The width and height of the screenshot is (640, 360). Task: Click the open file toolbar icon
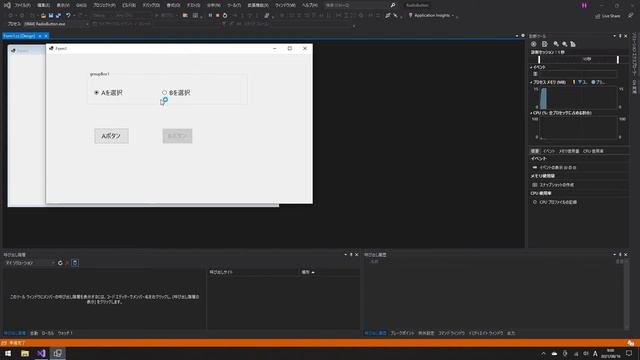click(x=43, y=16)
